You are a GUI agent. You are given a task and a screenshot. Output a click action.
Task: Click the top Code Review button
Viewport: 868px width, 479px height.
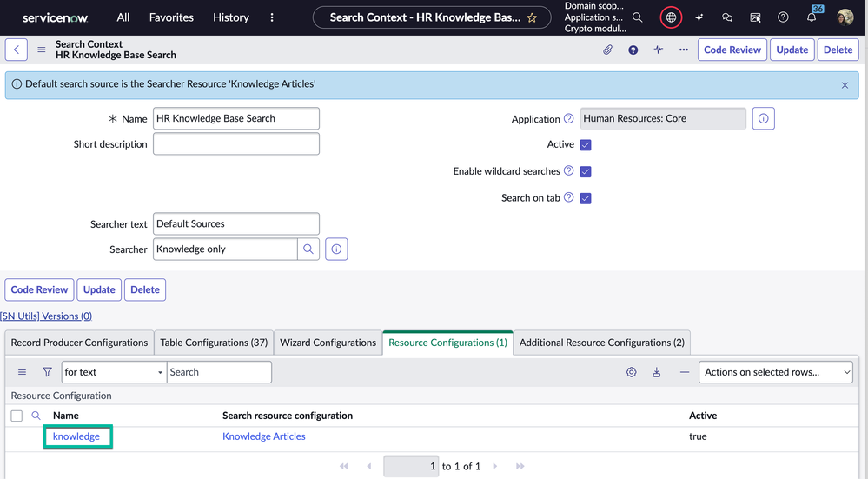point(732,50)
